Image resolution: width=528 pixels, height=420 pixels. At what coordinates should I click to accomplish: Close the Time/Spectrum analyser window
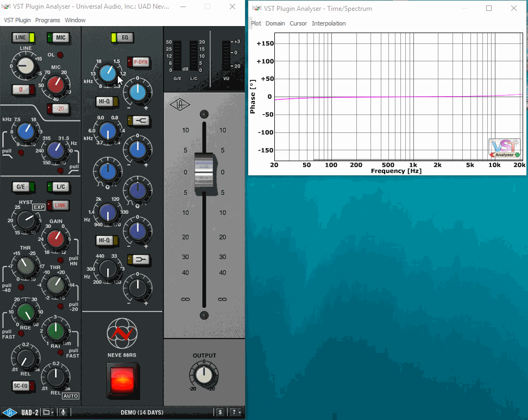(x=513, y=8)
